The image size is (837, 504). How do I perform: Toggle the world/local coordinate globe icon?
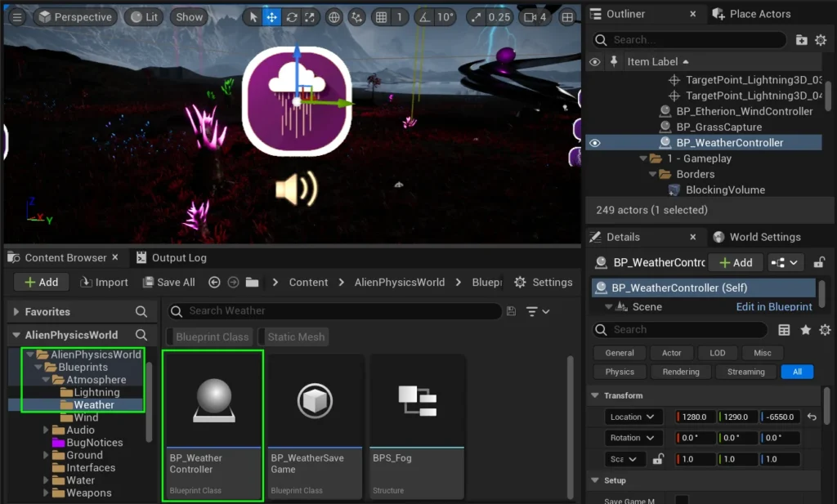click(334, 17)
